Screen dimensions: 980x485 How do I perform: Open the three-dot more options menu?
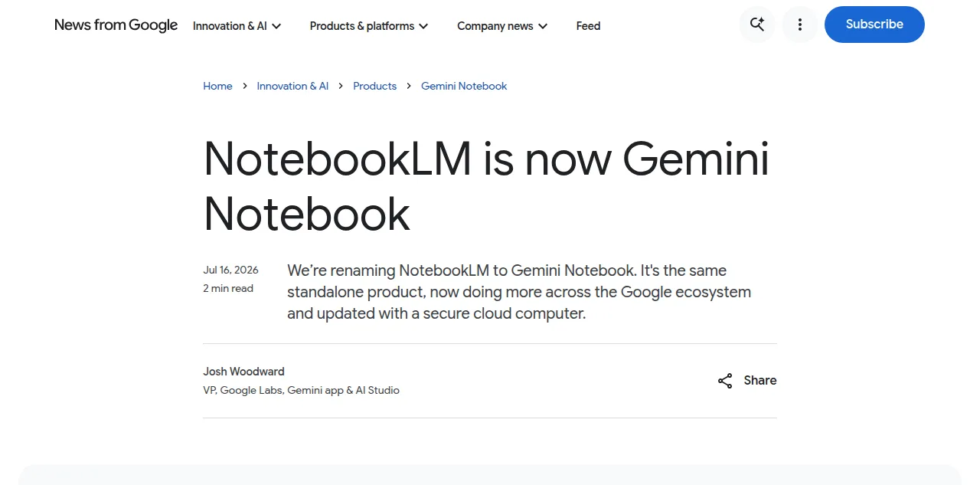799,25
